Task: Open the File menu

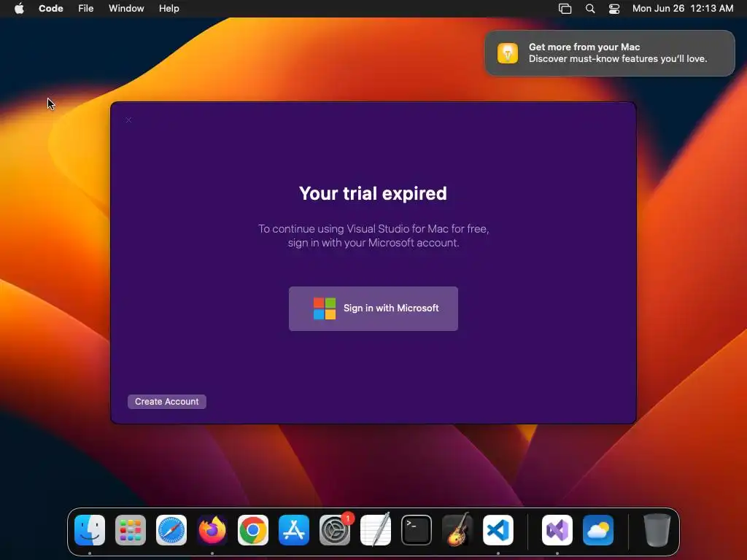Action: [86, 9]
